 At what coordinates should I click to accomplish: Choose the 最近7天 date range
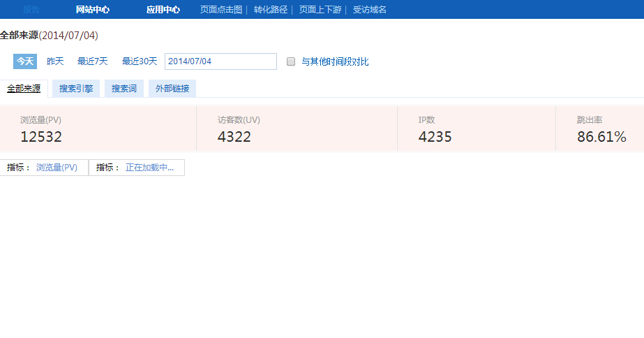(x=93, y=61)
